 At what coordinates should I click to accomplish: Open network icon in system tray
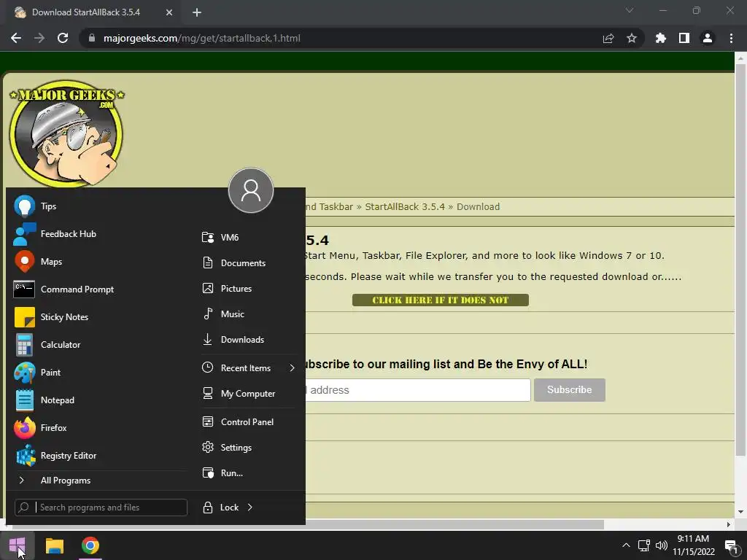(x=644, y=545)
